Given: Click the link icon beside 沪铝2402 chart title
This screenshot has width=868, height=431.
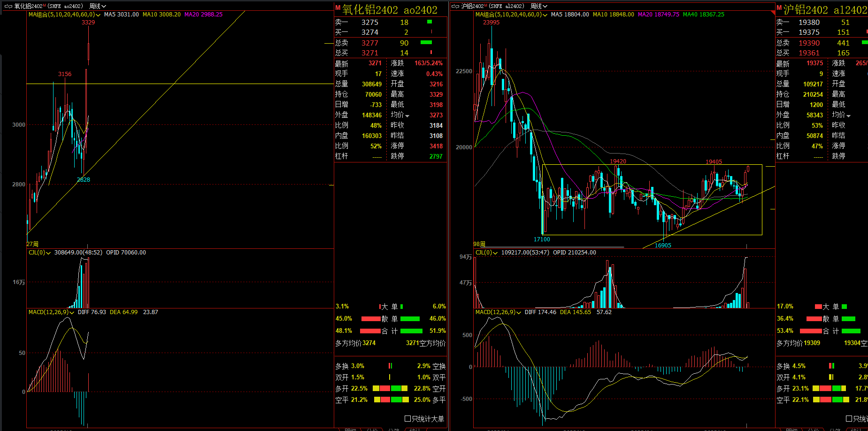Looking at the screenshot, I should (455, 6).
